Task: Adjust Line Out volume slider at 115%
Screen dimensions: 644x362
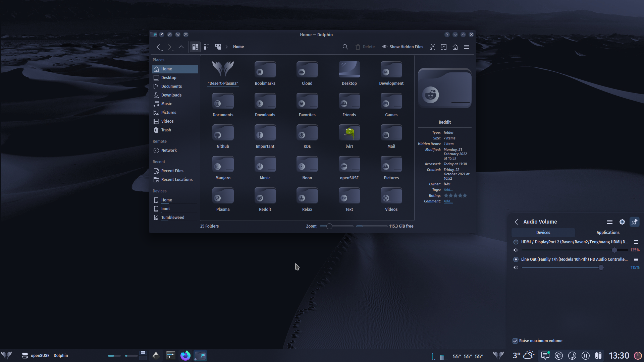Action: (575, 267)
